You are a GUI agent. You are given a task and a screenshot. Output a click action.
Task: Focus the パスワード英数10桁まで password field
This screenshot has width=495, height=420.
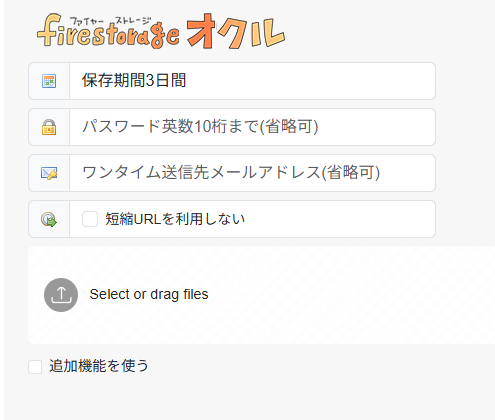coord(252,127)
